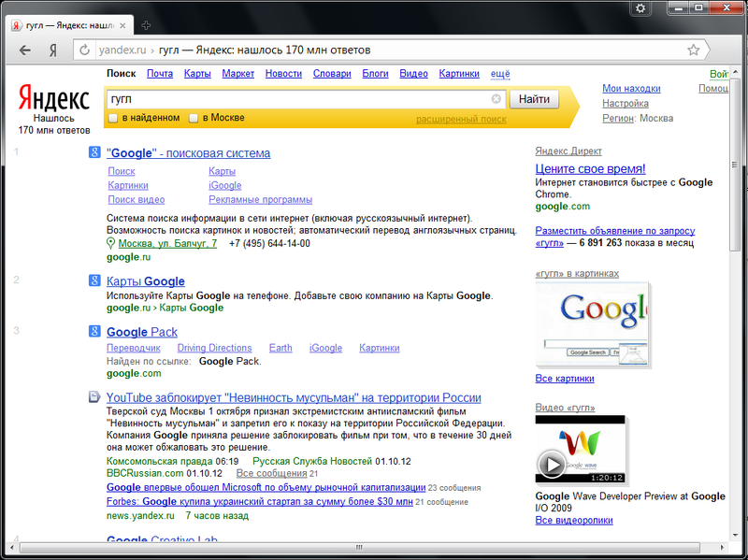Screen dimensions: 748x560
Task: Open Маркет in the top navigation
Action: pos(238,74)
